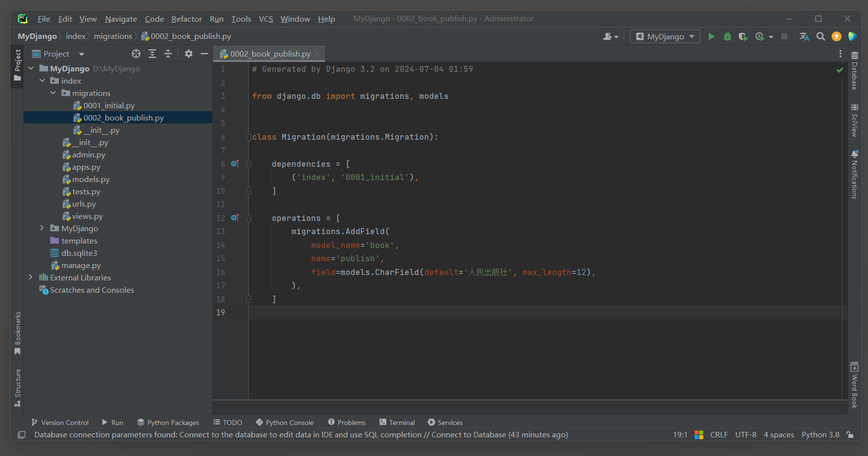Viewport: 868px width, 456px height.
Task: Select opened file with crosshair icon
Action: pyautogui.click(x=136, y=54)
